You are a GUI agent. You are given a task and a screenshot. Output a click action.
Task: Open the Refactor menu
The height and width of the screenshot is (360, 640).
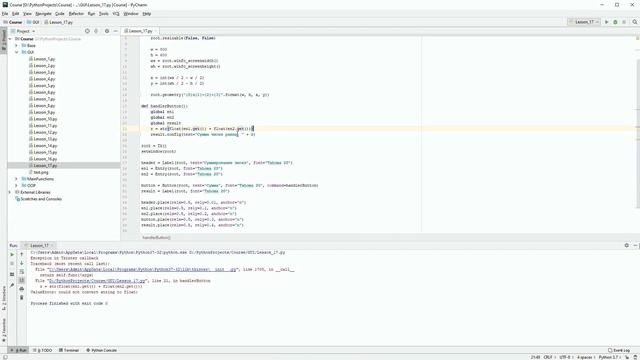coord(76,13)
